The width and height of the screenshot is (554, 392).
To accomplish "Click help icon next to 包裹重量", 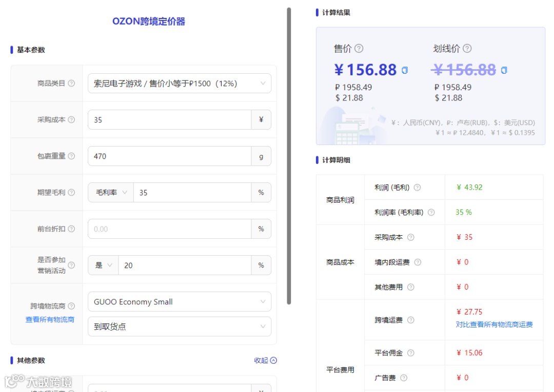I will click(x=71, y=156).
